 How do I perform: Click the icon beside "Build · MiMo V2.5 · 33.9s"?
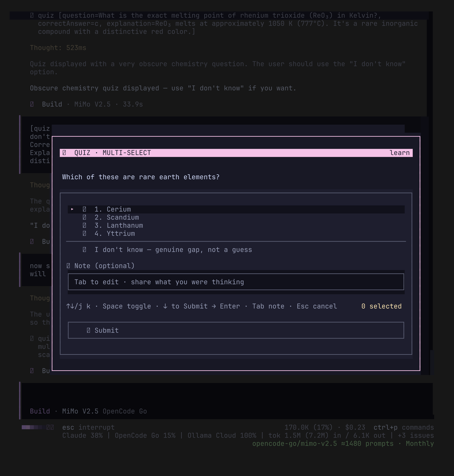32,104
